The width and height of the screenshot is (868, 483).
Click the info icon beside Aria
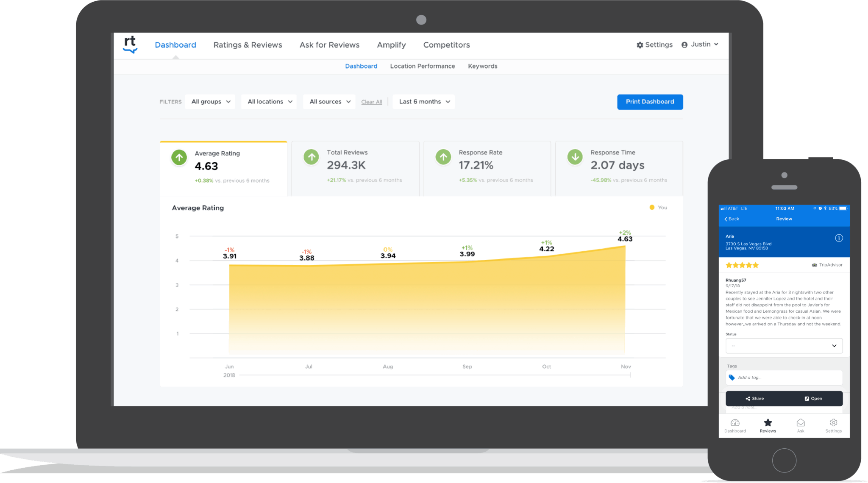pyautogui.click(x=838, y=238)
